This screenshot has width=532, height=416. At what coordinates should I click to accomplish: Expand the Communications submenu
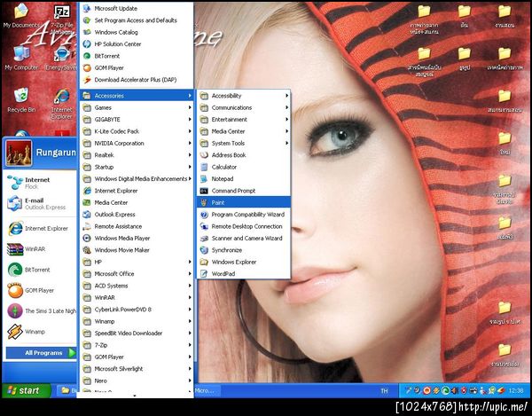pyautogui.click(x=244, y=107)
